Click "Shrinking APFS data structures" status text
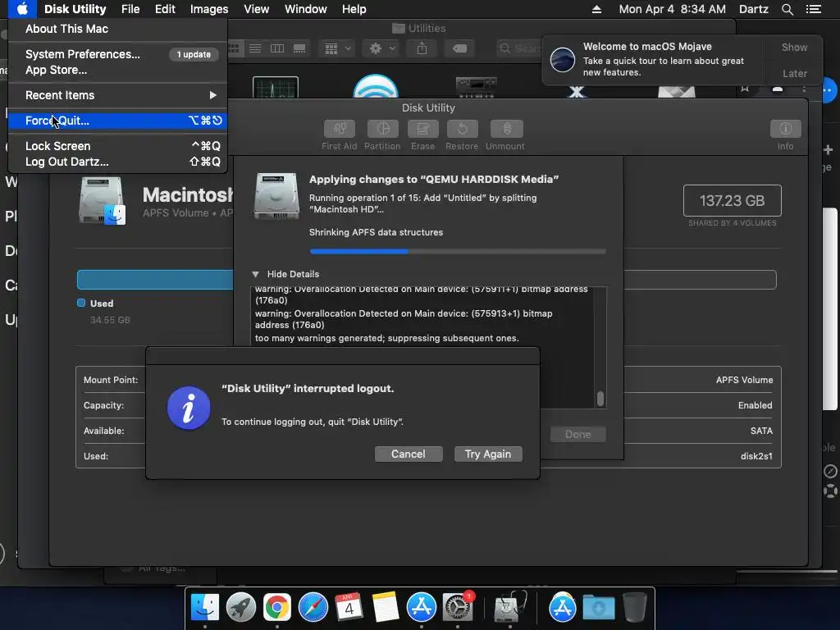Screen dimensions: 840x630 point(376,232)
